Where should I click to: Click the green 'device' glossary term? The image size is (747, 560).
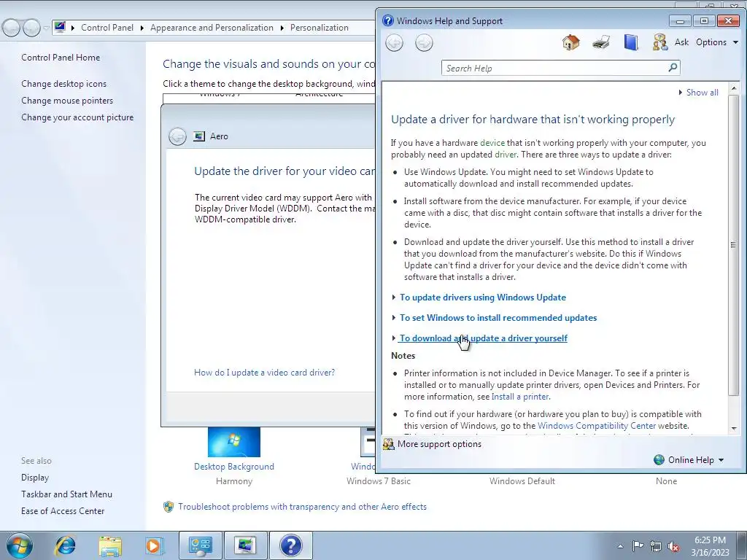click(492, 143)
